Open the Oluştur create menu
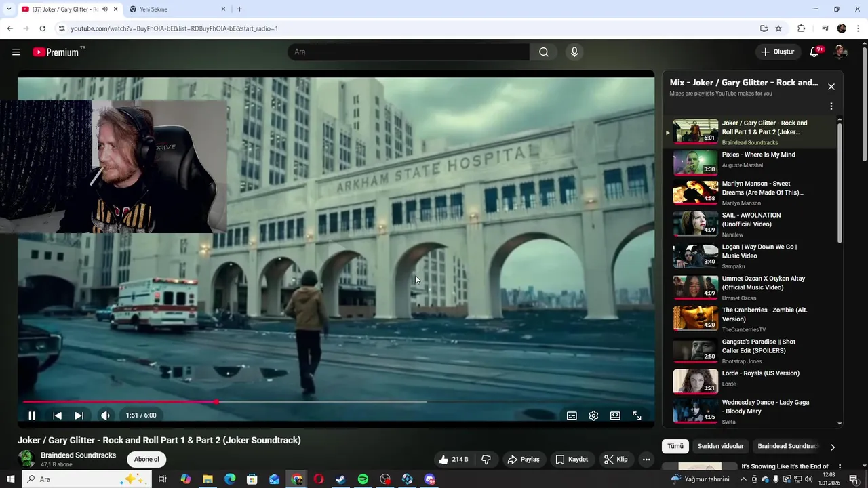Screen dimensions: 868x488 tap(777, 52)
